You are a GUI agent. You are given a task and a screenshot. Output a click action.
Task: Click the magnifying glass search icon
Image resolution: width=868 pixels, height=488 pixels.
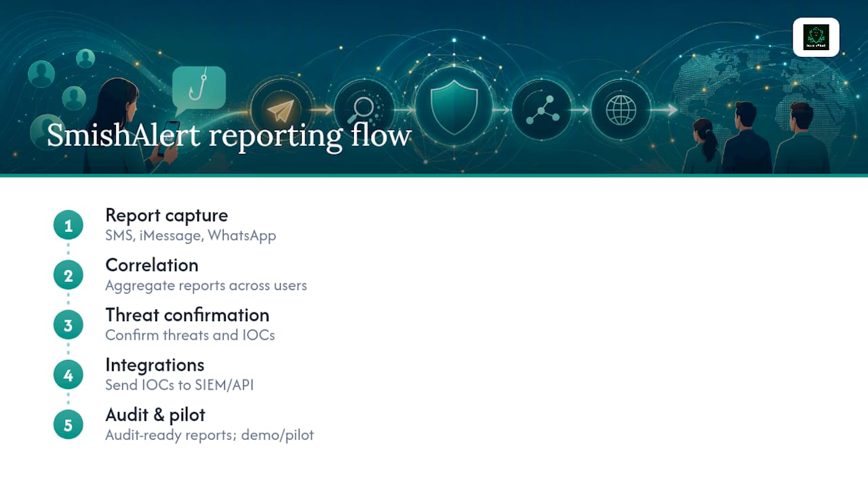pyautogui.click(x=365, y=109)
